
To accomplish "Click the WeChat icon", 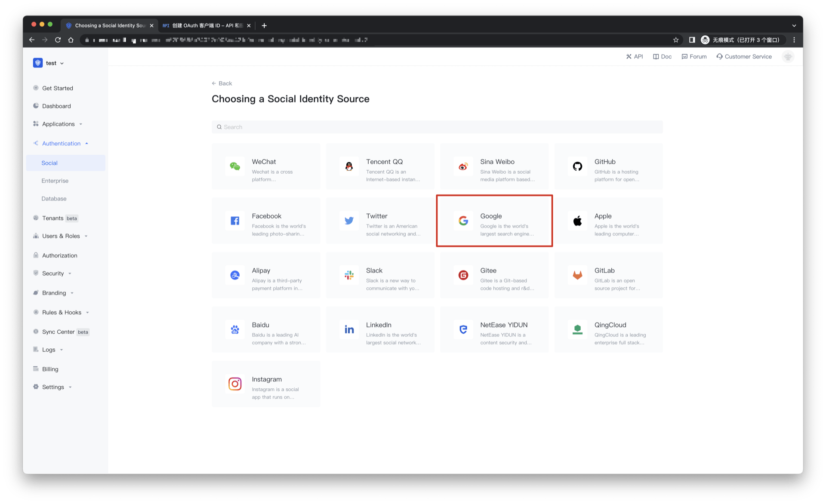I will click(235, 166).
